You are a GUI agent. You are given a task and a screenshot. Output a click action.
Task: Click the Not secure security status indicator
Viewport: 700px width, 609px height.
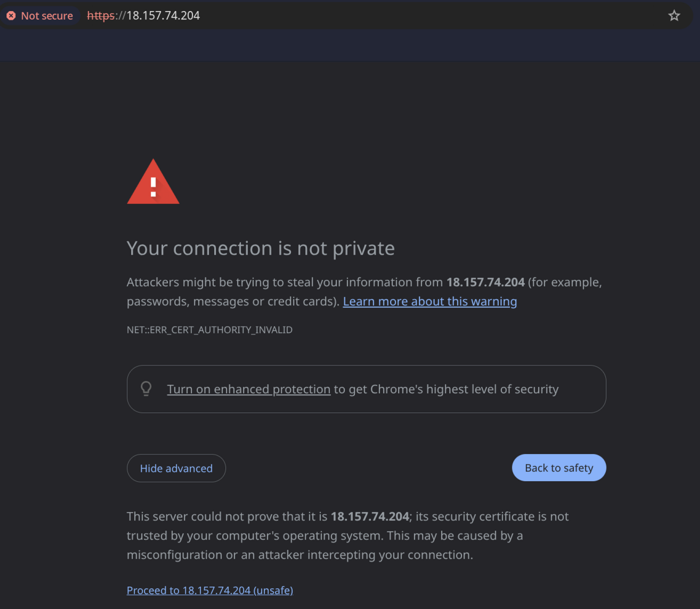pos(40,15)
